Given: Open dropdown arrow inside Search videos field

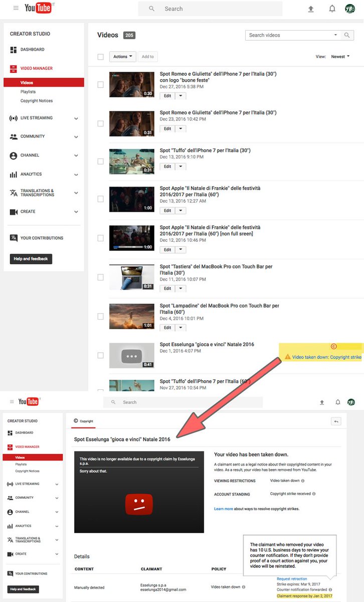Looking at the screenshot, I should 335,35.
